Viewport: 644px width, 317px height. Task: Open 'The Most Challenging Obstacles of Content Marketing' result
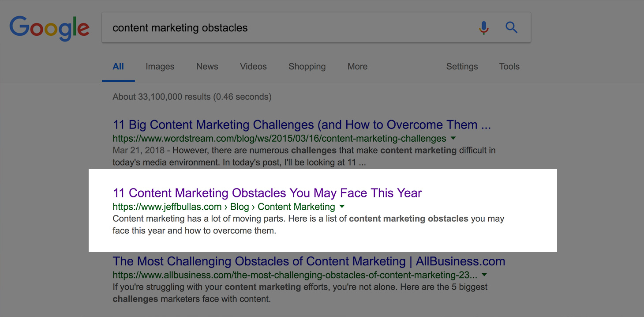(309, 261)
